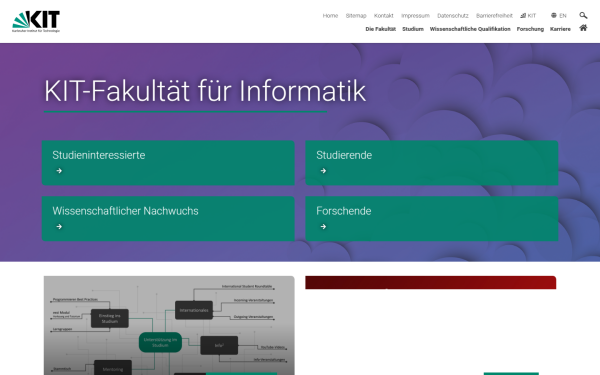The width and height of the screenshot is (600, 375).
Task: Open the search magnifier icon
Action: 583,15
